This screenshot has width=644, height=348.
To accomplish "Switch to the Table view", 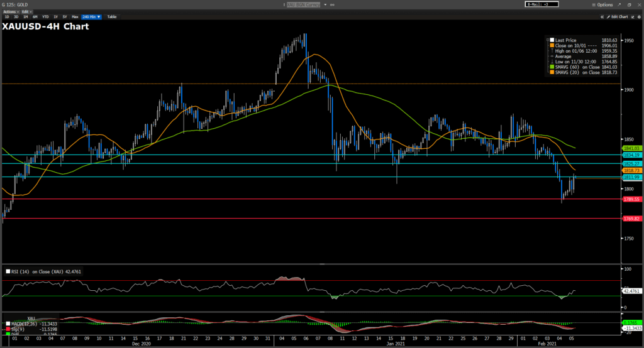I will tap(112, 17).
